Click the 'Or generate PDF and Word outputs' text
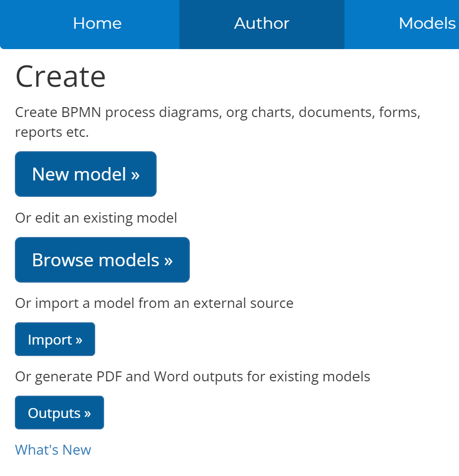The width and height of the screenshot is (459, 476). point(192,376)
